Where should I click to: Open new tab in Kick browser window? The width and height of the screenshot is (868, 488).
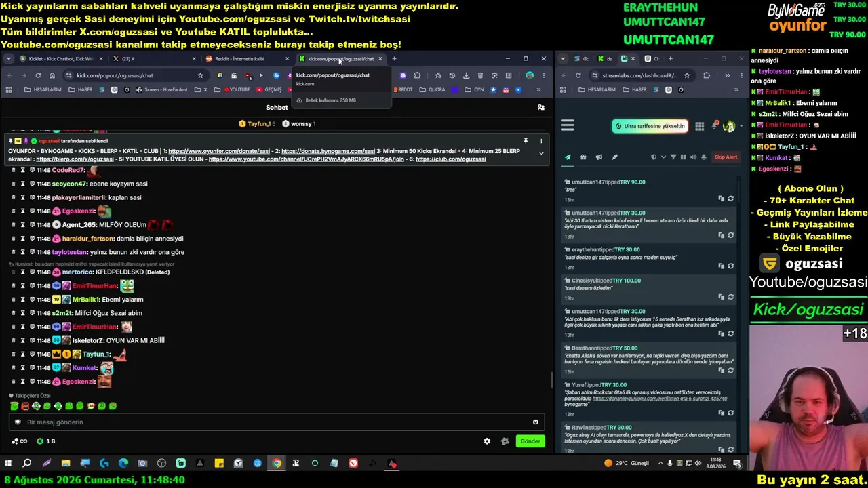point(394,59)
